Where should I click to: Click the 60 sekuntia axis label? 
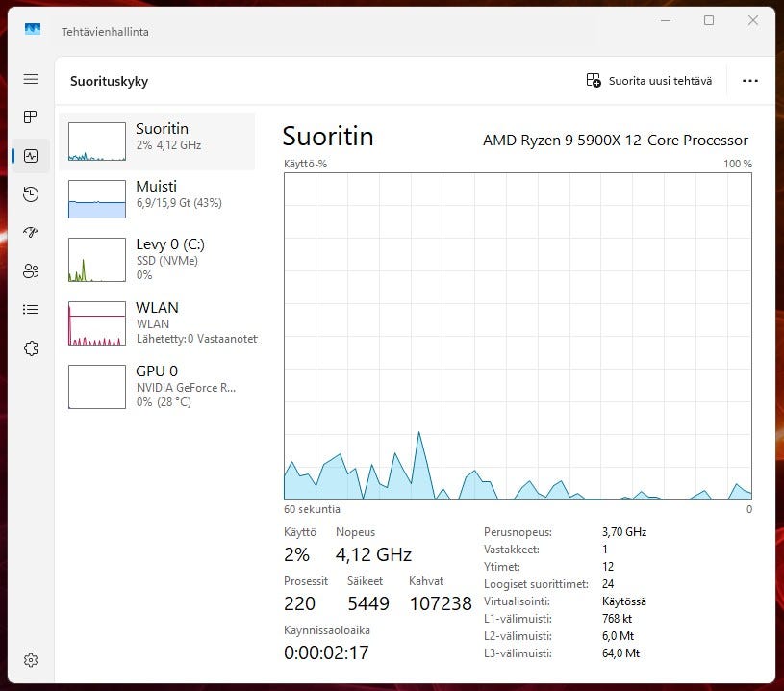click(x=312, y=509)
